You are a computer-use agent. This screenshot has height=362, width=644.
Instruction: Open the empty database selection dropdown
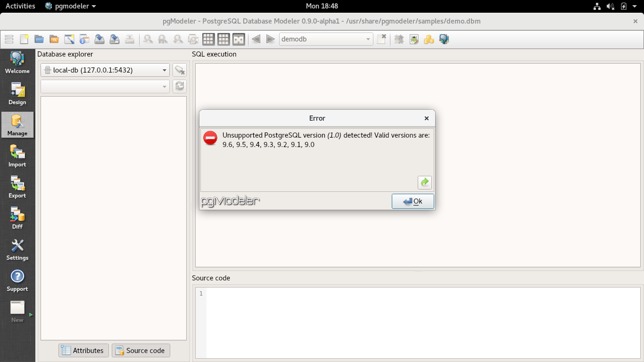tap(105, 86)
